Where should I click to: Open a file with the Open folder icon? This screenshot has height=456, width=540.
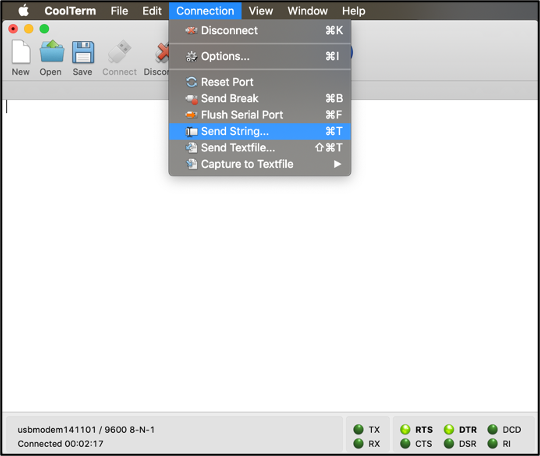coord(52,52)
